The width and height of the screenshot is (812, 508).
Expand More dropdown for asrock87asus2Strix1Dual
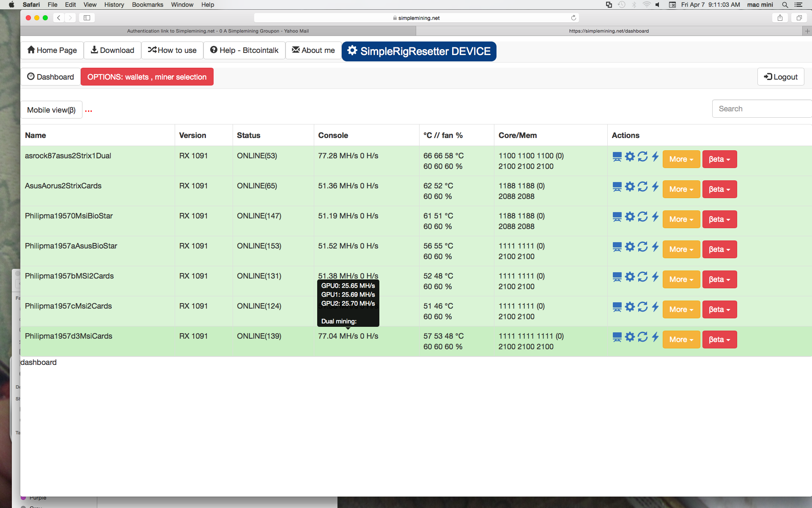(x=681, y=159)
